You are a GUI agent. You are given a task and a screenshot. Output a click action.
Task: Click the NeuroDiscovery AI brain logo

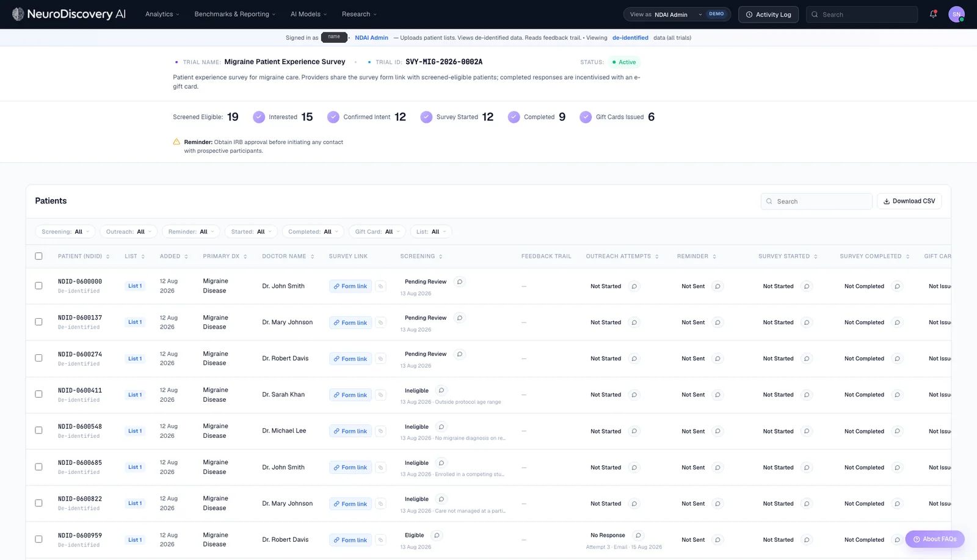pos(18,14)
